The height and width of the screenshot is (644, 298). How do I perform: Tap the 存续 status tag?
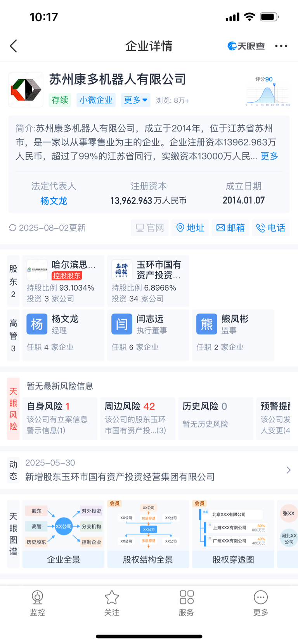(60, 100)
